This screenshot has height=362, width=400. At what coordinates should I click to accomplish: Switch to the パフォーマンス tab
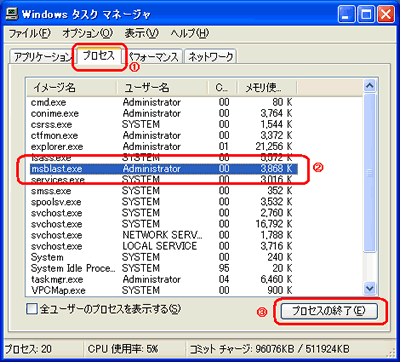[155, 57]
